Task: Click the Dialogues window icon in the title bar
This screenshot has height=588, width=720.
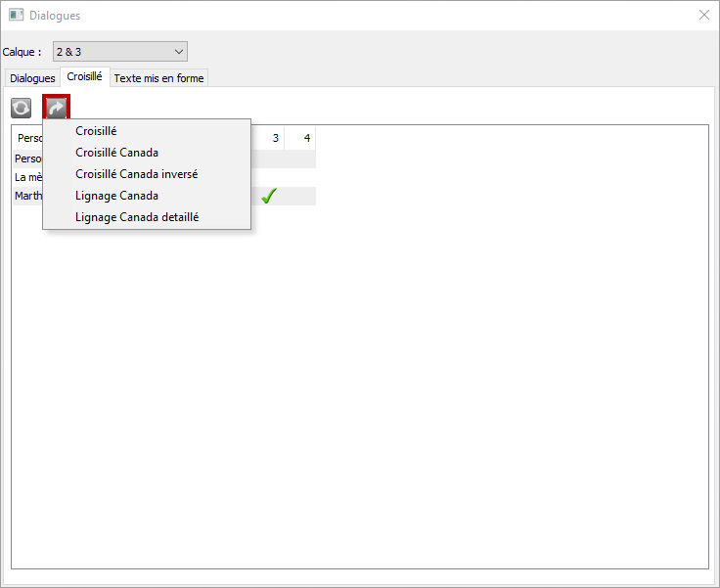Action: tap(16, 16)
